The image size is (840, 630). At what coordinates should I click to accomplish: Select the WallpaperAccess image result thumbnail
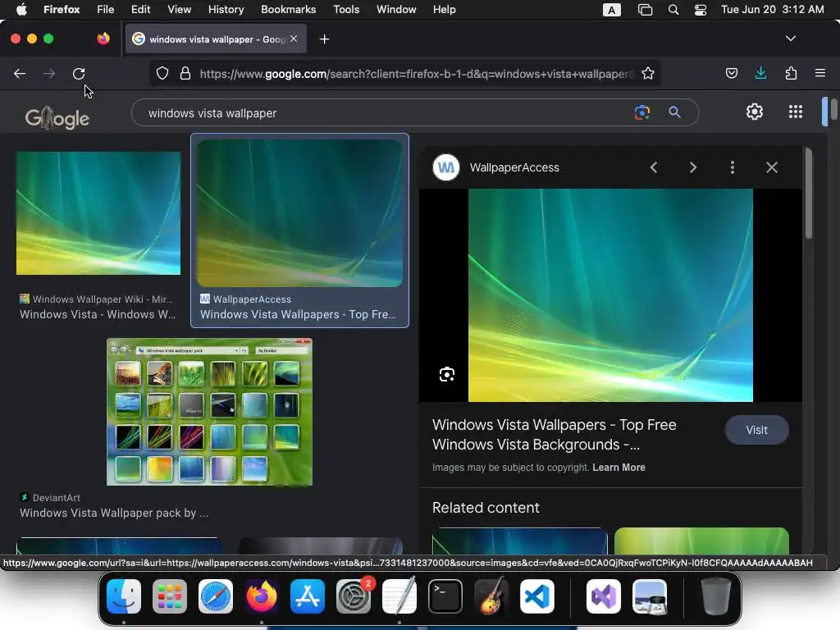[x=299, y=213]
